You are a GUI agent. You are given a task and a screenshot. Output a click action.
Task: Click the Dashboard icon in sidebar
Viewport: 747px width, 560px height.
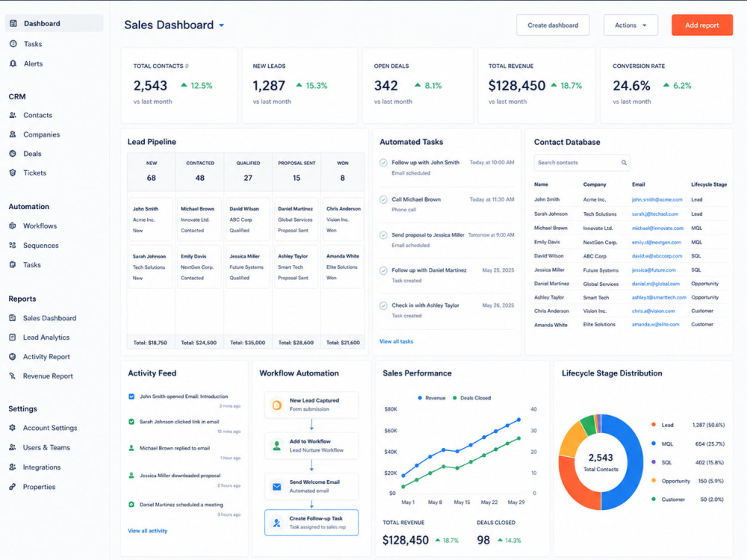point(13,23)
